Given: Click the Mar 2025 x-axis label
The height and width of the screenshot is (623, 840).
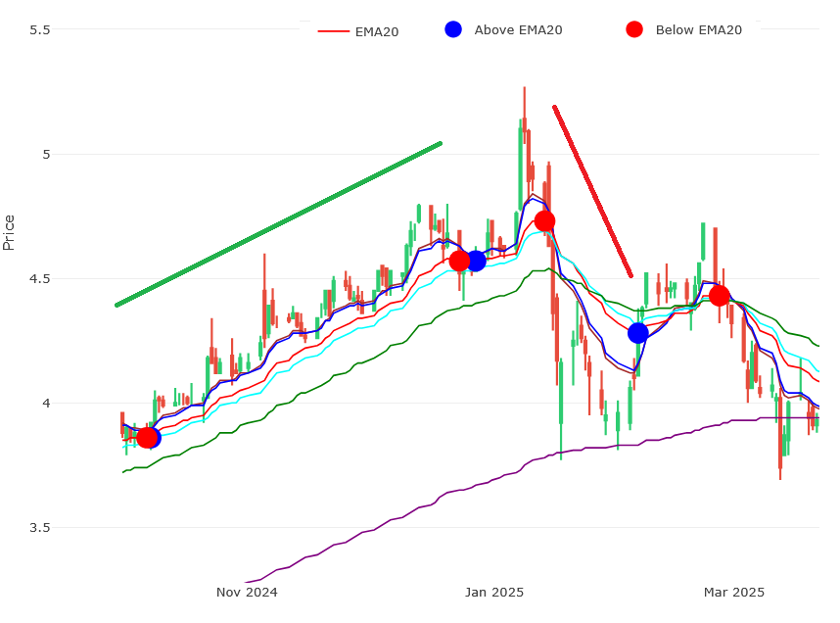Looking at the screenshot, I should [x=734, y=592].
